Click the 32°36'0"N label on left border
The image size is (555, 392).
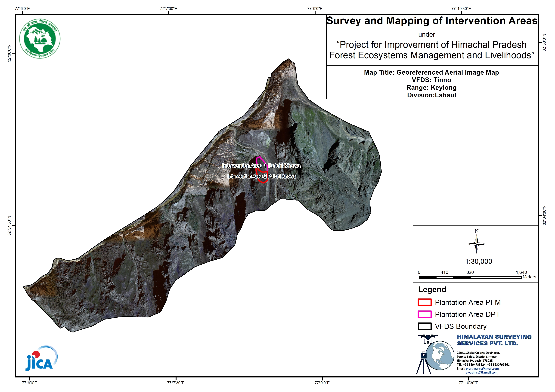tap(9, 53)
